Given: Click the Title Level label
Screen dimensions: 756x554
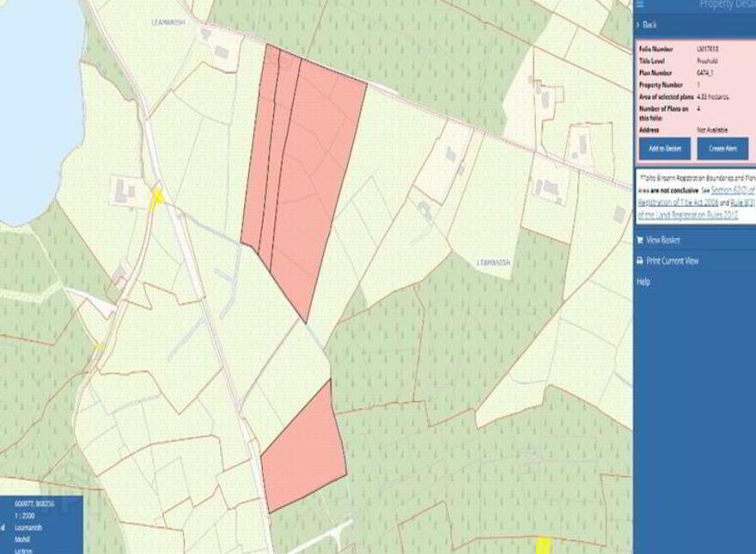Looking at the screenshot, I should [652, 61].
